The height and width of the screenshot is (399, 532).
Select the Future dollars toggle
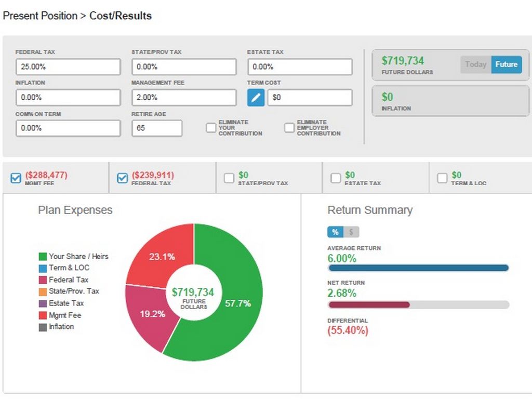[506, 64]
